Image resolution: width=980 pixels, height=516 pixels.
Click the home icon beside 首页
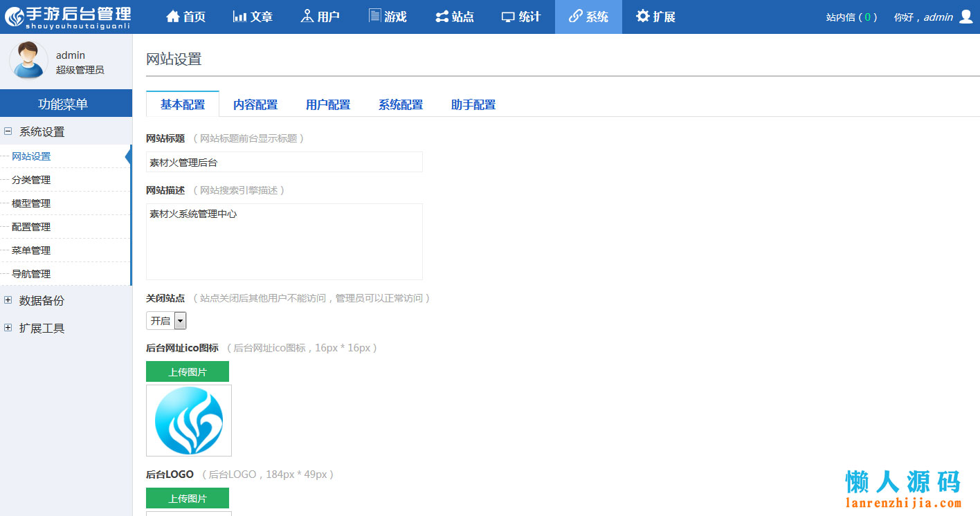[173, 17]
